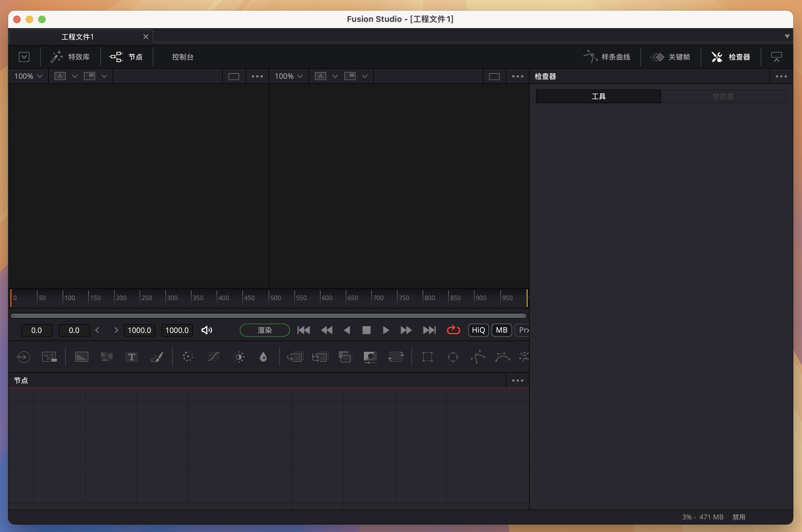Select the Paint tool
The image size is (802, 532).
[157, 356]
